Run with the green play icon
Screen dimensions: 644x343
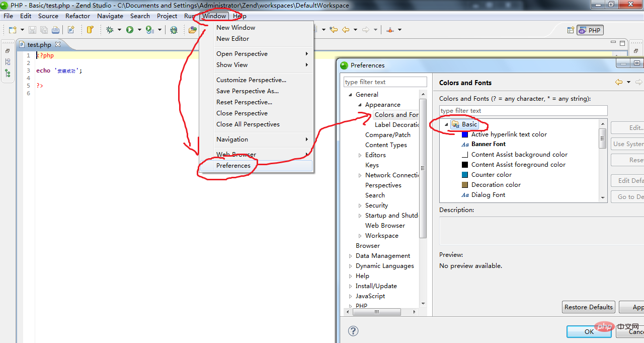[130, 30]
